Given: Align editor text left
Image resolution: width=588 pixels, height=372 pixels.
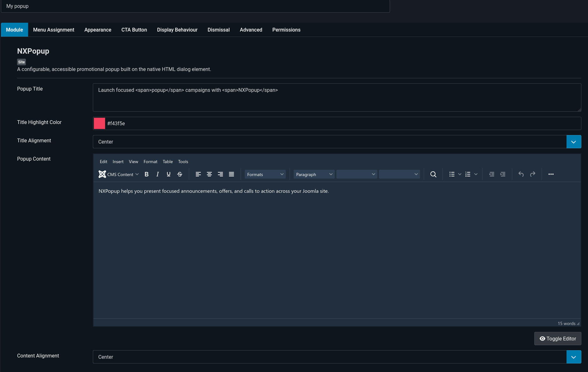Looking at the screenshot, I should click(x=198, y=174).
